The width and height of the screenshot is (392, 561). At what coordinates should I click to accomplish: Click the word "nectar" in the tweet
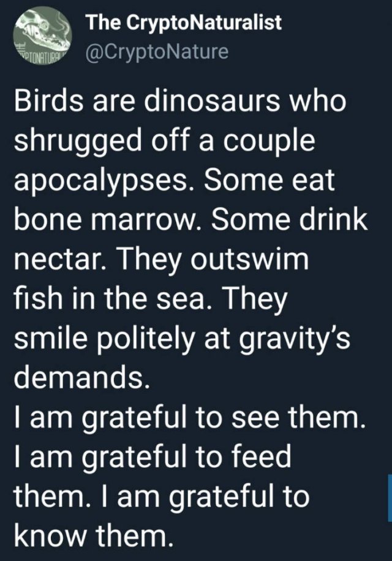[x=56, y=260]
